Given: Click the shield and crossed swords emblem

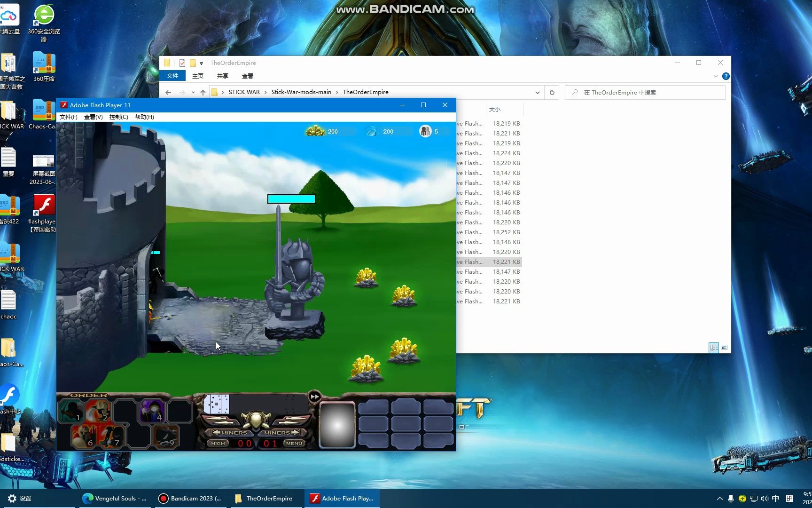Looking at the screenshot, I should point(256,420).
